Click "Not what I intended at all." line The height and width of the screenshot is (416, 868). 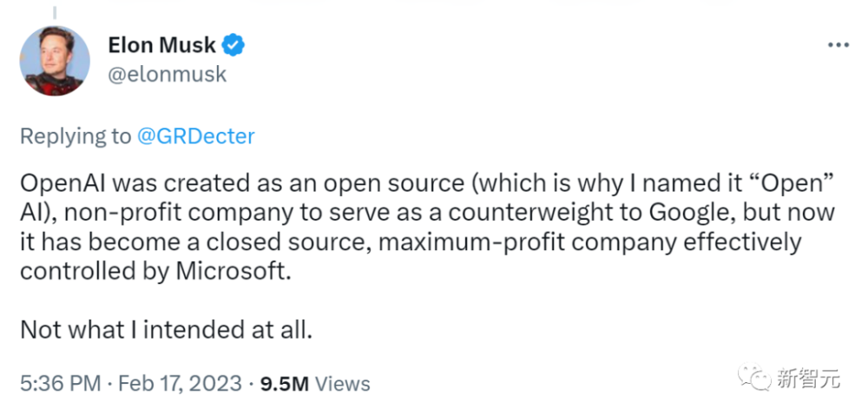point(164,330)
